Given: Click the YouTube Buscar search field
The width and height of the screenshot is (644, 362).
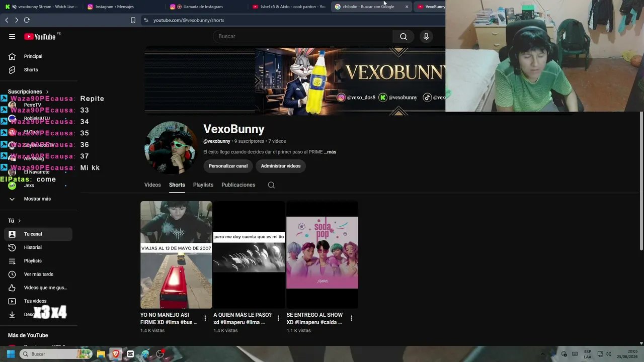Looking at the screenshot, I should click(303, 36).
